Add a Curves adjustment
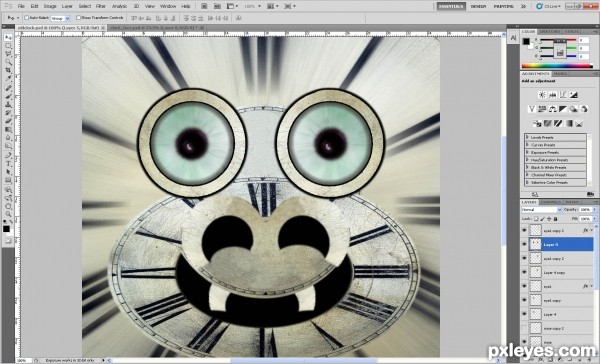Viewport: 600px width, 364px height. point(563,95)
